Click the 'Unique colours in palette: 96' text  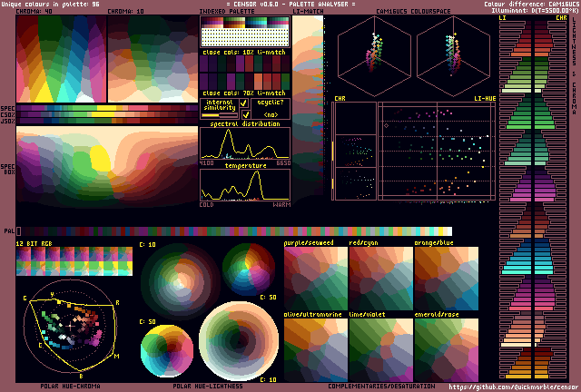51,4
